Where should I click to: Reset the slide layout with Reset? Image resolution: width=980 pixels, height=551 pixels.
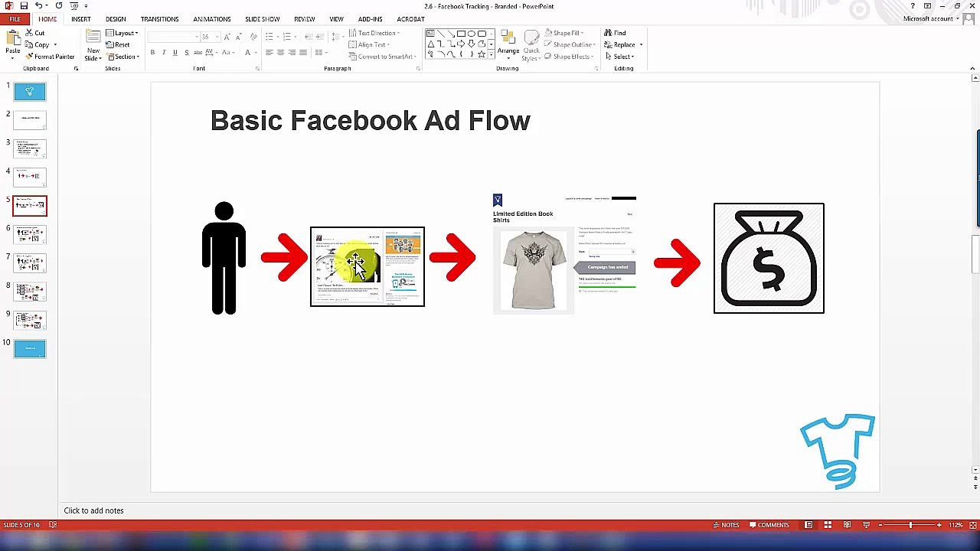(118, 44)
